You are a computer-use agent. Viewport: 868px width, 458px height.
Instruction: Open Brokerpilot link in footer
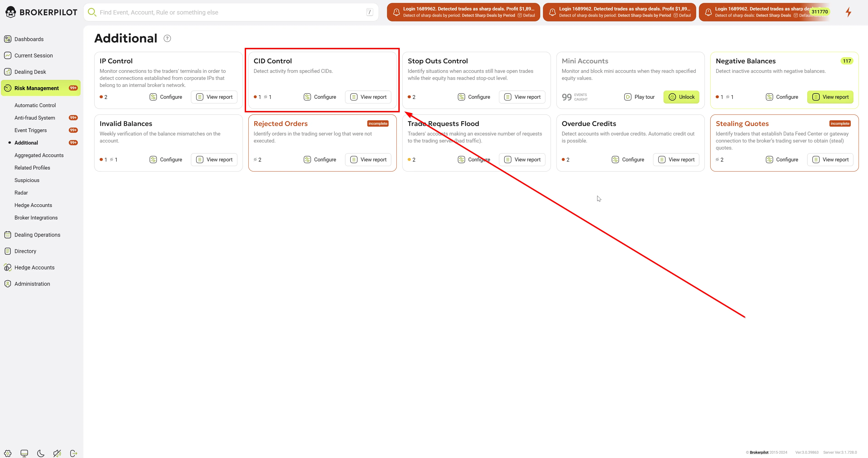tap(759, 452)
